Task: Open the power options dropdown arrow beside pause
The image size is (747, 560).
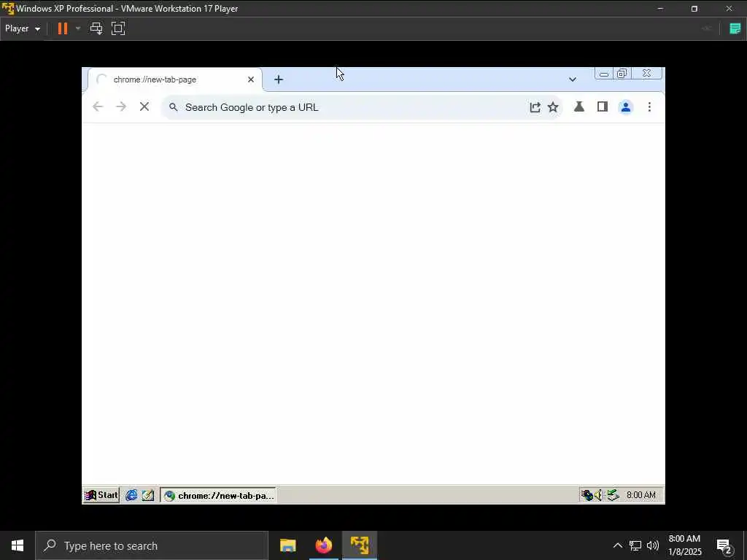Action: 78,28
